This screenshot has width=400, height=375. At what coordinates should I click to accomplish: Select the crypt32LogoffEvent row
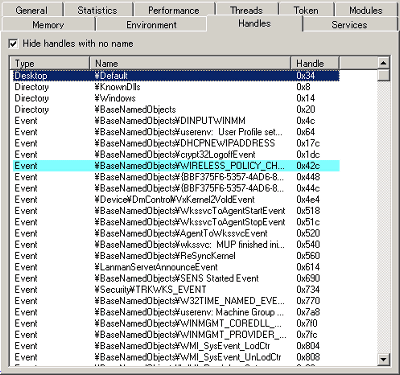(x=176, y=155)
